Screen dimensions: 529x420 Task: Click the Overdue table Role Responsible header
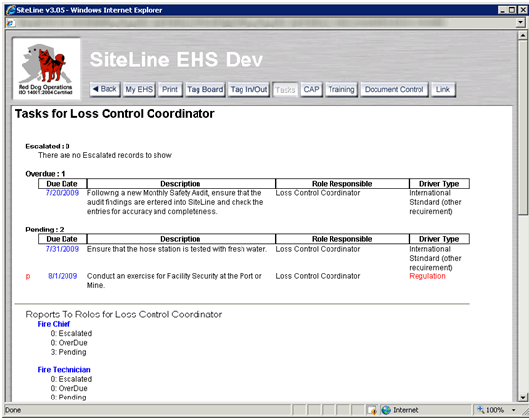[x=342, y=184]
